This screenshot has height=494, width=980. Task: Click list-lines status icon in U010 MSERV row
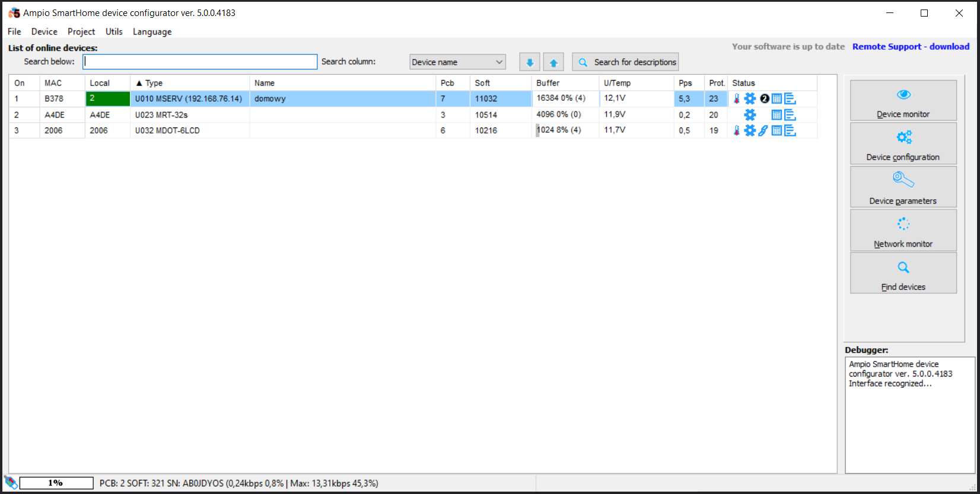790,98
